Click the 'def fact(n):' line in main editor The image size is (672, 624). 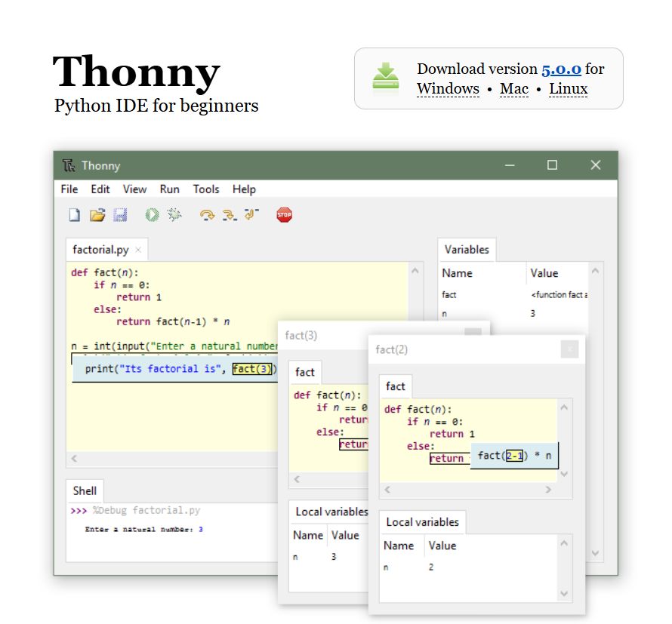[104, 272]
